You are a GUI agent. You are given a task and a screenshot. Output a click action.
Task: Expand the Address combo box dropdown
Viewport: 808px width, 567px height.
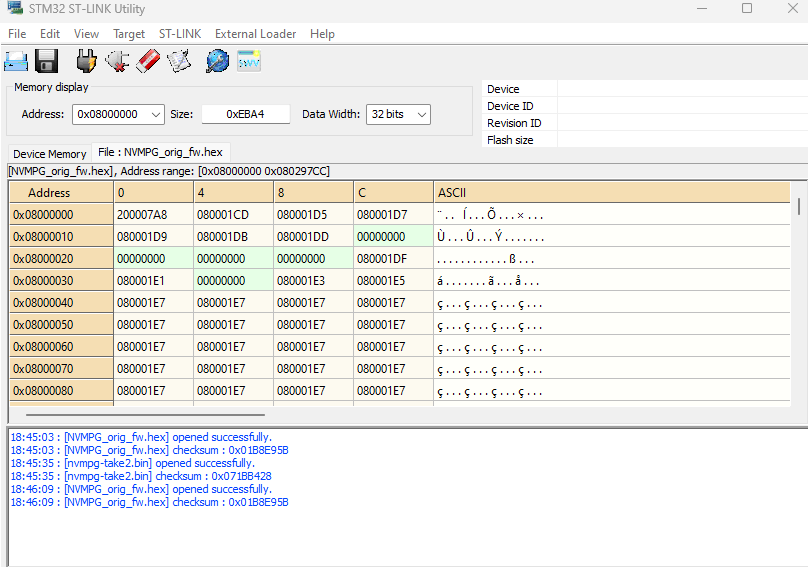(x=156, y=114)
